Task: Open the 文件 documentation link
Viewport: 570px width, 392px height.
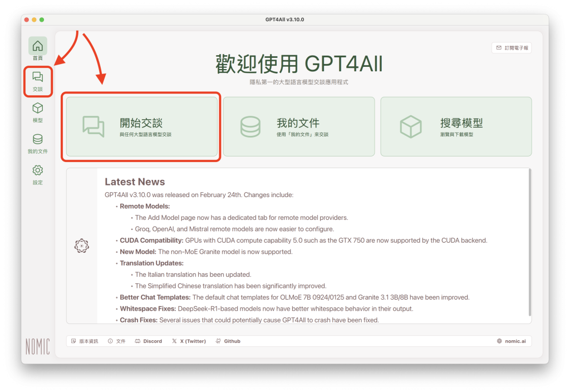Action: pyautogui.click(x=117, y=341)
